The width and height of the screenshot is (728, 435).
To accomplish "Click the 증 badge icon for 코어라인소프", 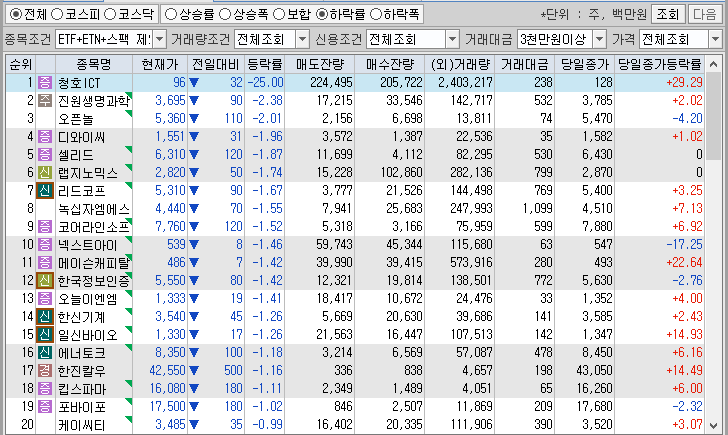I will [x=45, y=226].
